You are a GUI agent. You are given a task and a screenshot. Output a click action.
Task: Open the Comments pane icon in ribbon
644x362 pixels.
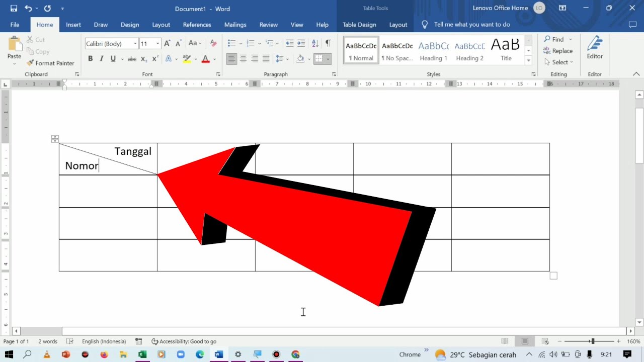point(632,25)
